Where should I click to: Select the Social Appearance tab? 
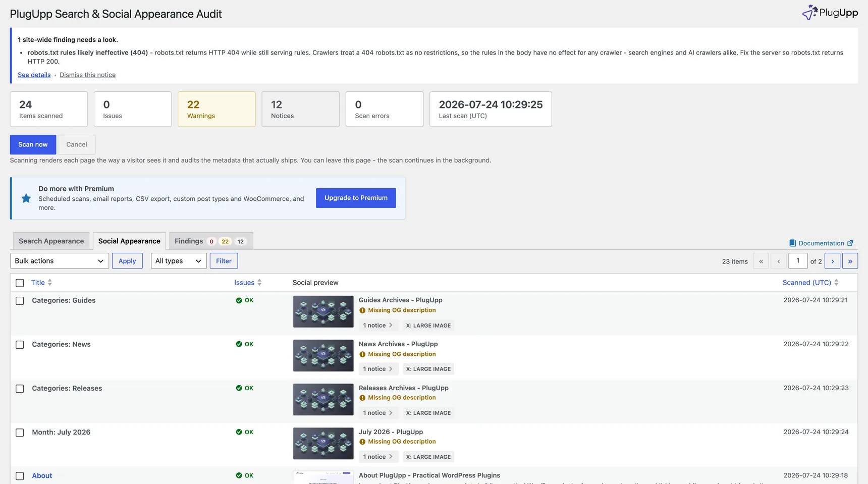tap(129, 241)
